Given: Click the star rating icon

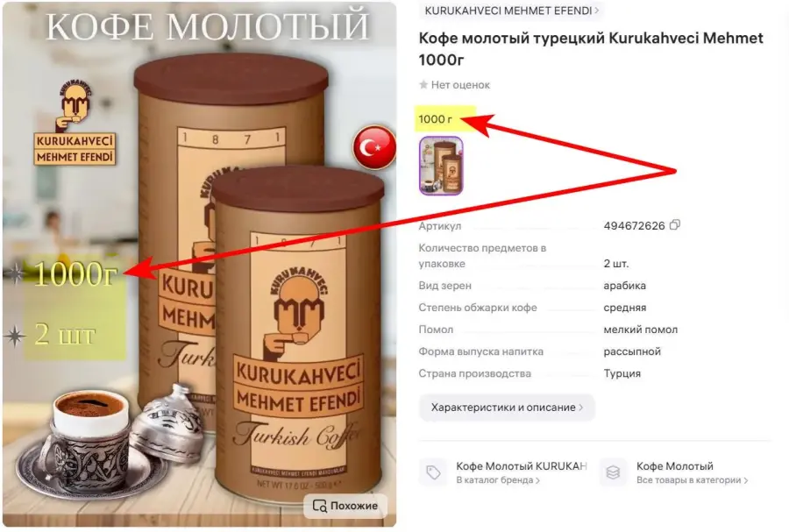Looking at the screenshot, I should pyautogui.click(x=423, y=84).
